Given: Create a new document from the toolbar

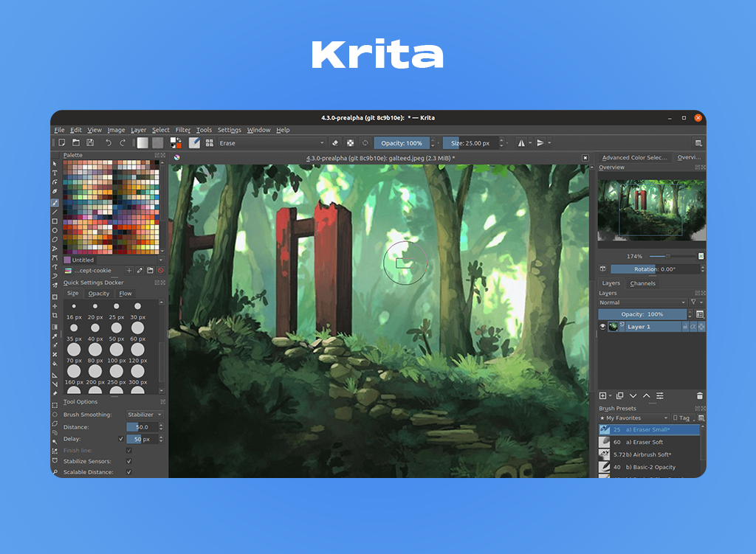Looking at the screenshot, I should pos(62,142).
